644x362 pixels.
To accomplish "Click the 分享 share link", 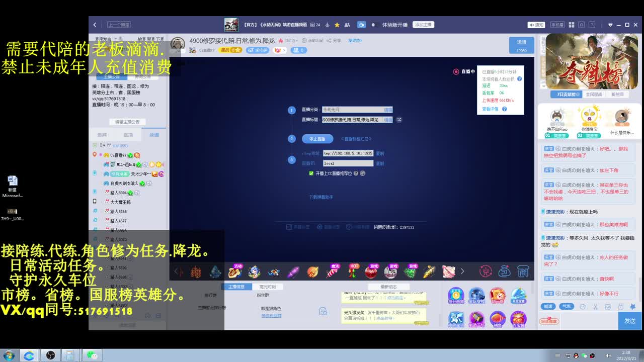I will (334, 41).
